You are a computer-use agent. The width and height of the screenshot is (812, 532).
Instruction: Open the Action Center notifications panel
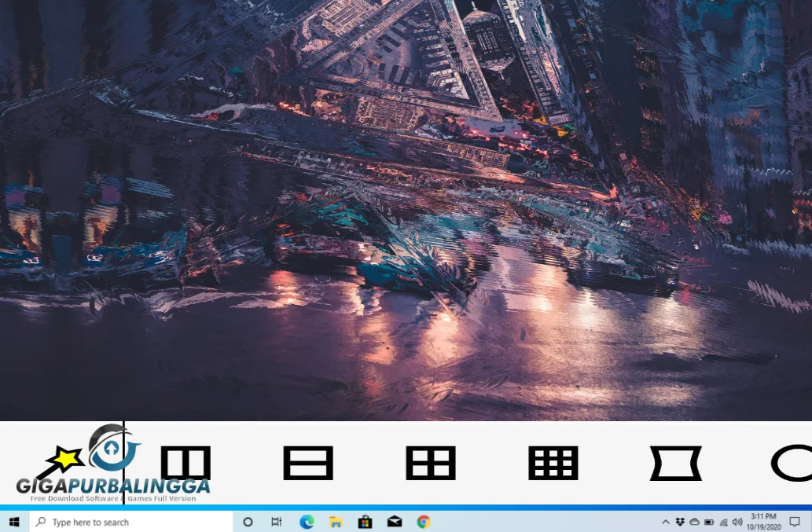coord(794,521)
